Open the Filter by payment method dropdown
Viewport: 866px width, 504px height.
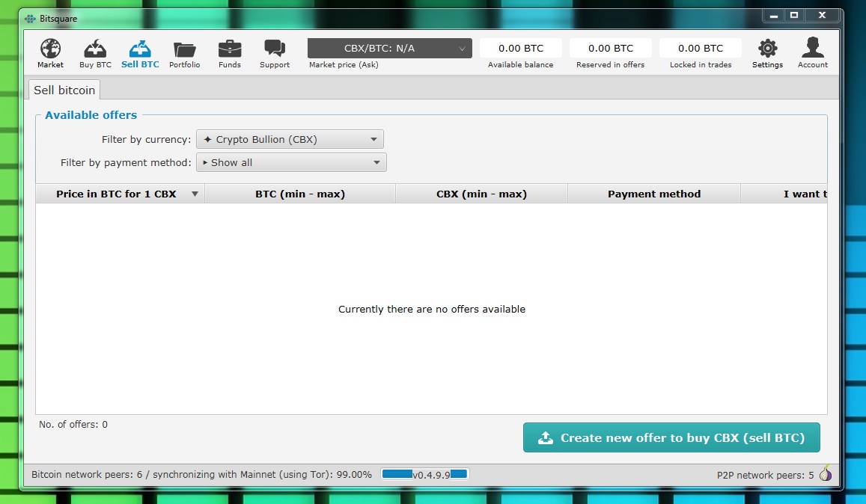tap(292, 162)
